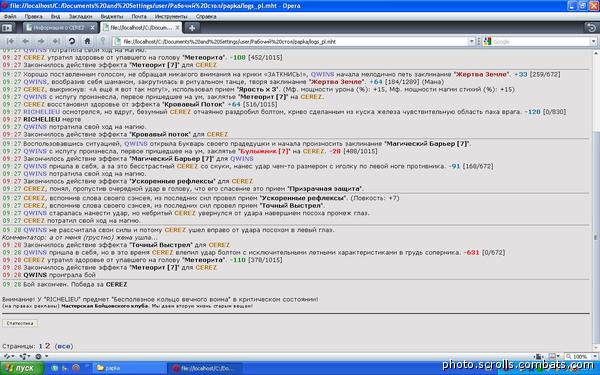Viewport: 600px width, 375px height.
Task: Open the 100% zoom level dropdown
Action: click(580, 357)
